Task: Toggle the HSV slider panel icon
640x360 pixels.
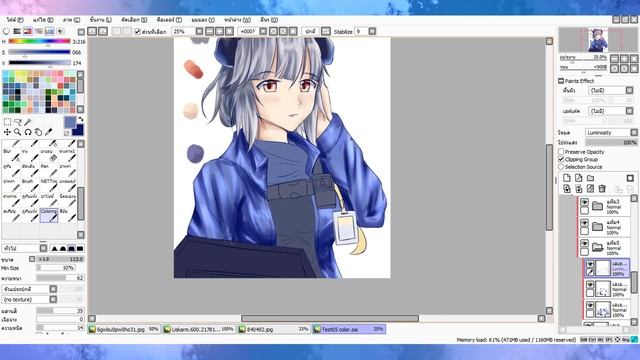Action: pyautogui.click(x=28, y=31)
